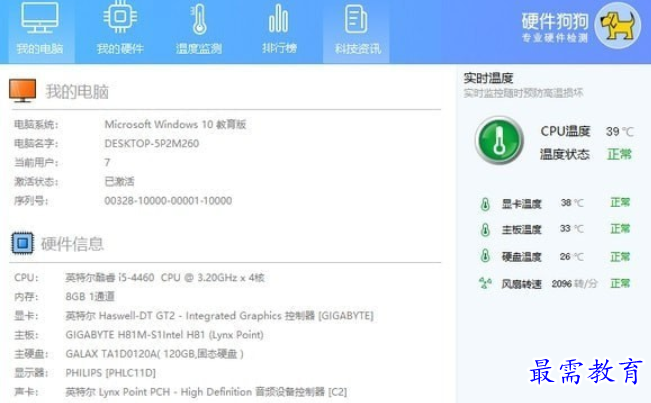Click the orange monitor icon beside 我的电脑 heading
651x403 pixels.
point(22,90)
